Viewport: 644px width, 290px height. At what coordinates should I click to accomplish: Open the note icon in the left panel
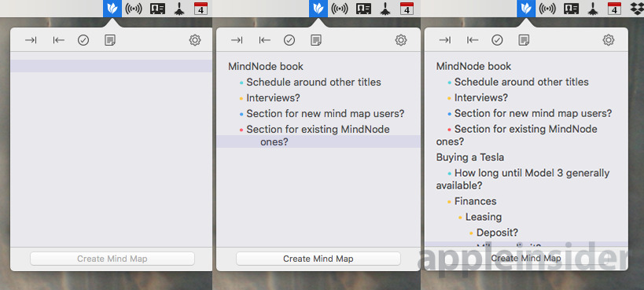pos(110,40)
